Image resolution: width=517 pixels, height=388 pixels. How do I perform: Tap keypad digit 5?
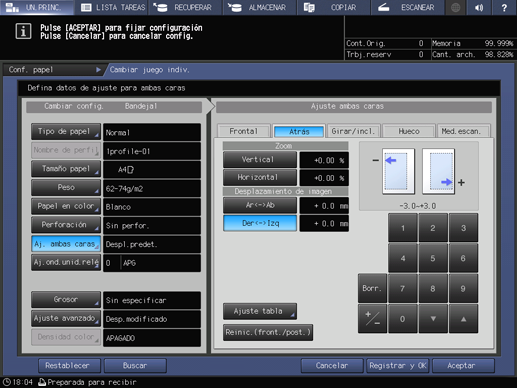coord(433,258)
